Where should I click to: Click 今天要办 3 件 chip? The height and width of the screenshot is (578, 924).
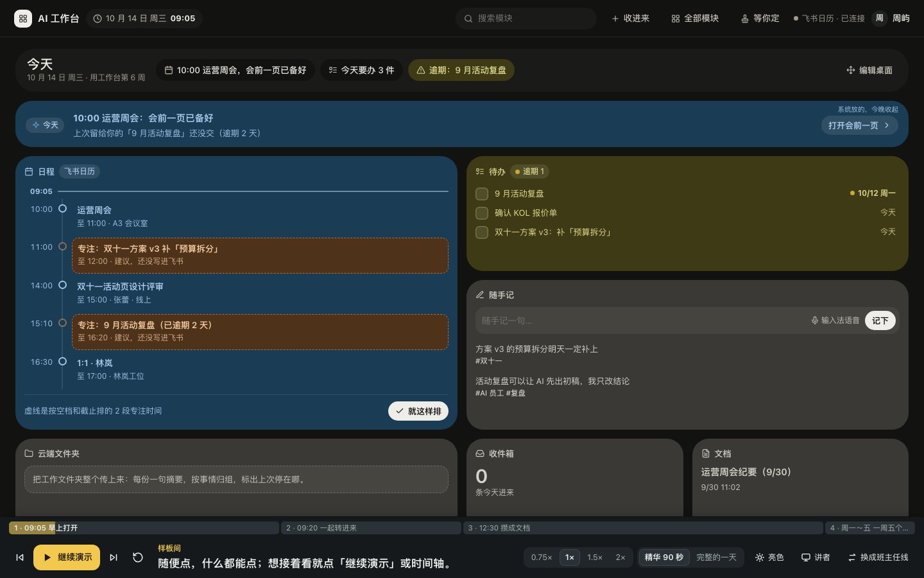point(361,70)
